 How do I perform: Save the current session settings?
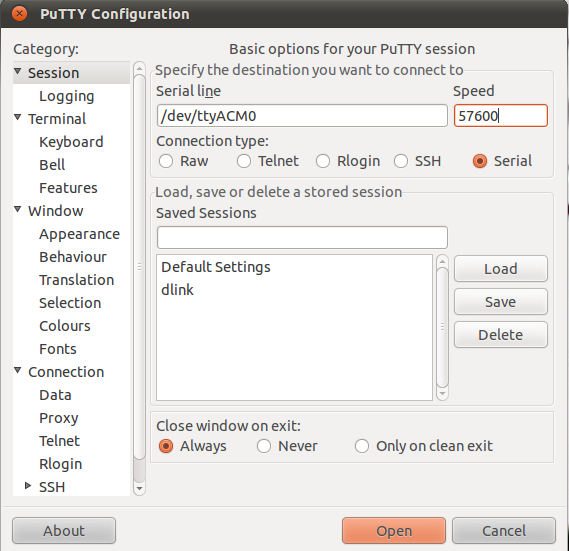[501, 302]
